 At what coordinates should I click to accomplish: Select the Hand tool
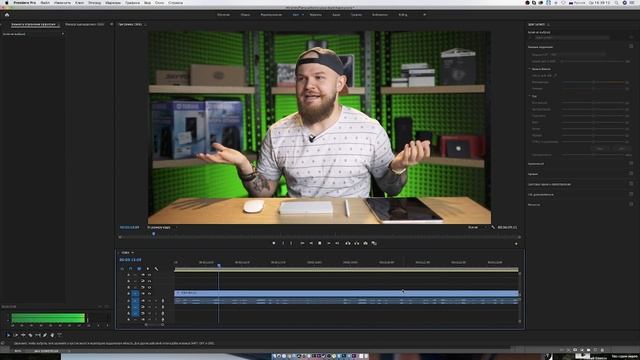click(x=52, y=335)
